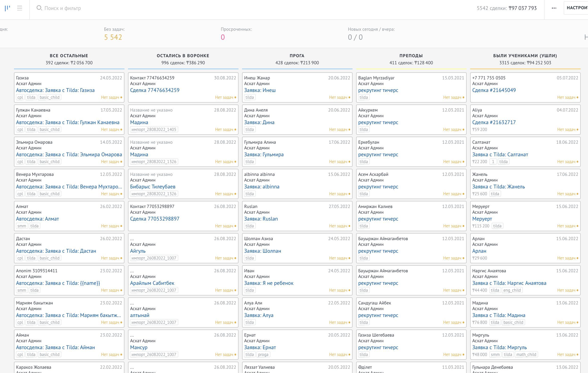The image size is (588, 373).
Task: Click budget ₸29 600 on Арлан card
Action: pos(480,258)
